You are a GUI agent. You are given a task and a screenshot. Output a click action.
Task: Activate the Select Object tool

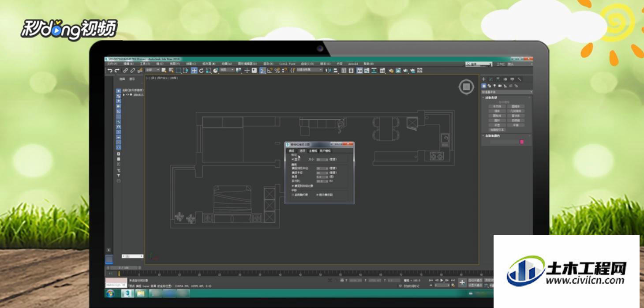point(164,70)
